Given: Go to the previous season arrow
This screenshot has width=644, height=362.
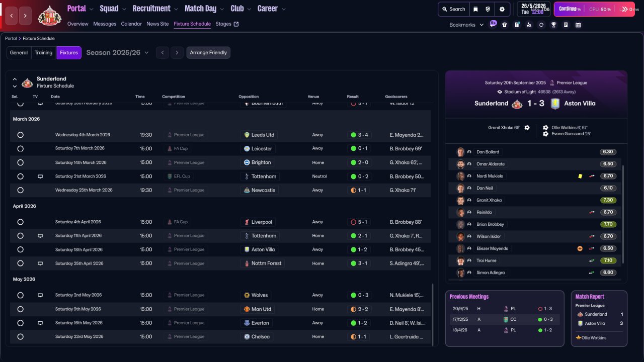Looking at the screenshot, I should [162, 53].
